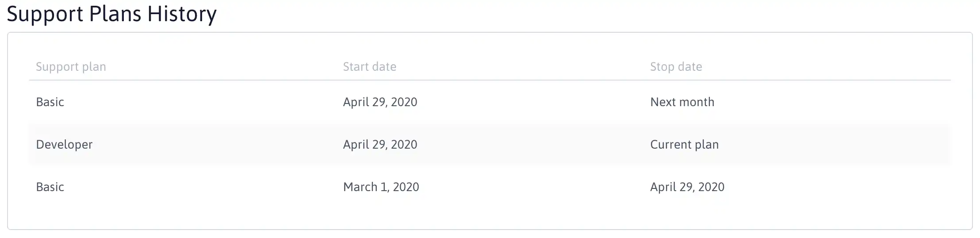Click the March 1, 2020 start date
This screenshot has width=980, height=238.
[x=381, y=187]
